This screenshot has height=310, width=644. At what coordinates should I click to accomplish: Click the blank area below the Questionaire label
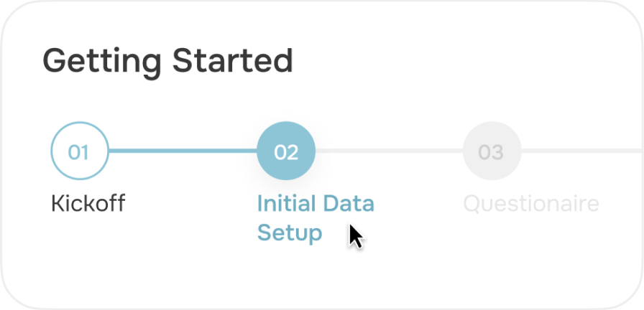[531, 251]
